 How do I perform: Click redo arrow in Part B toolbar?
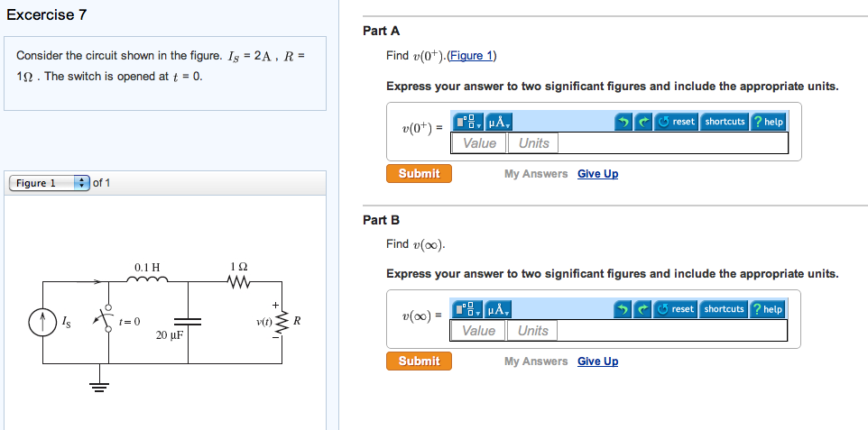[x=643, y=309]
